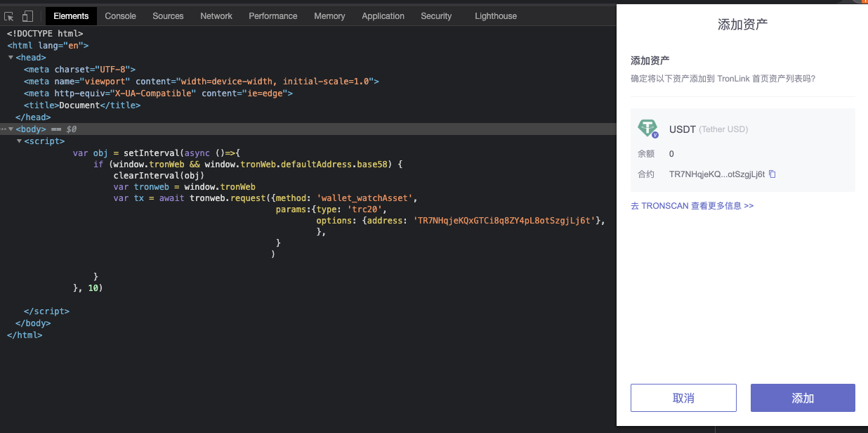Select the meta viewport node

coord(202,82)
